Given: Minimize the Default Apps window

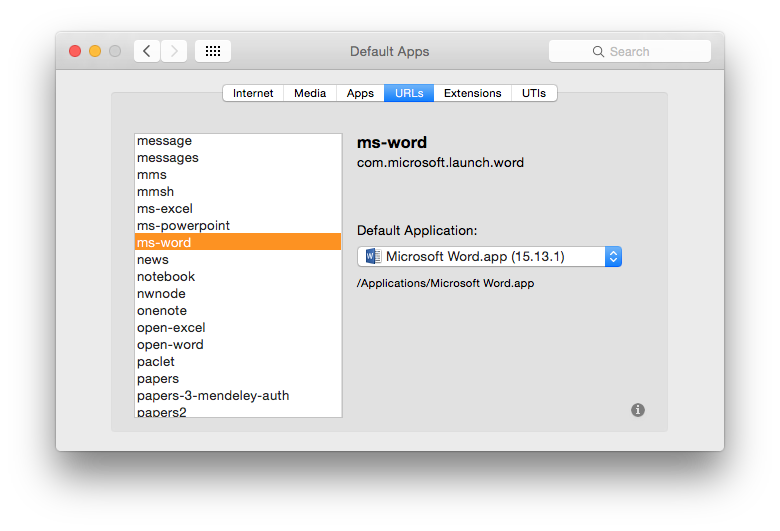Looking at the screenshot, I should pyautogui.click(x=95, y=51).
